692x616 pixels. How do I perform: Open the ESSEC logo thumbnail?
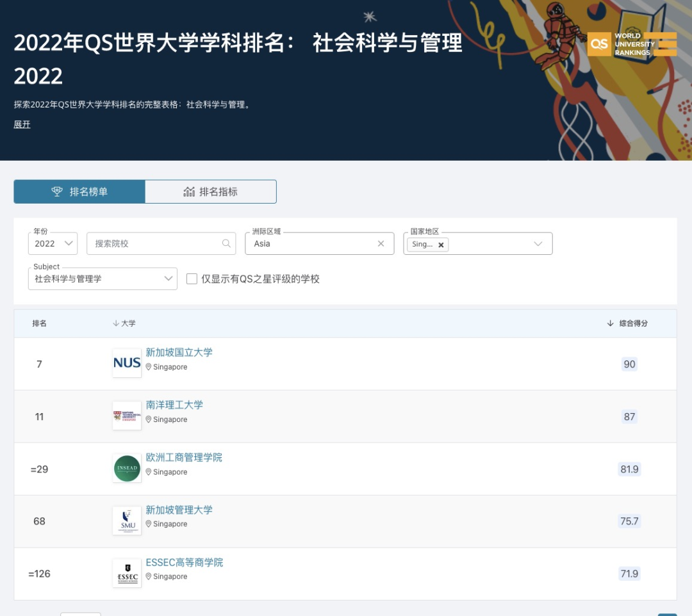127,573
